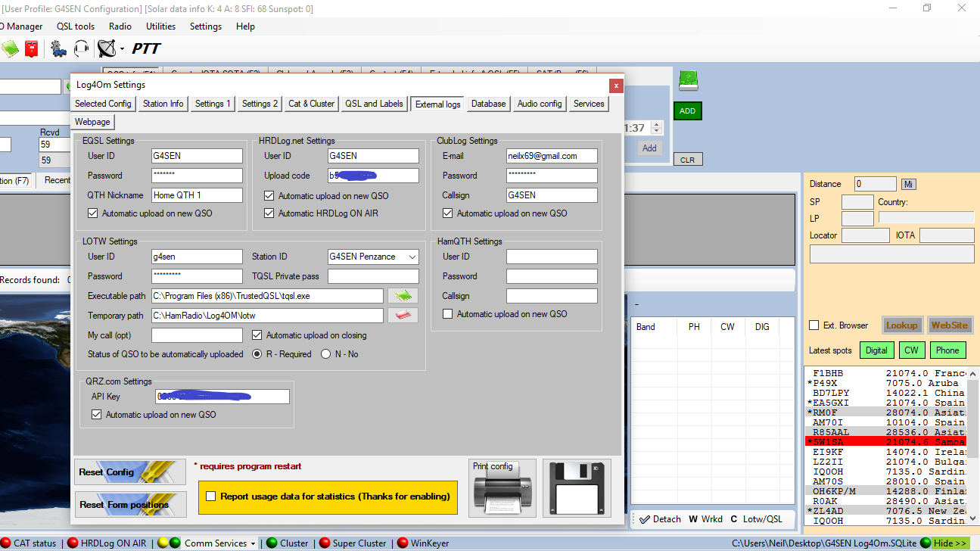The height and width of the screenshot is (551, 980).
Task: Click the Reset Form positions button
Action: (x=130, y=504)
